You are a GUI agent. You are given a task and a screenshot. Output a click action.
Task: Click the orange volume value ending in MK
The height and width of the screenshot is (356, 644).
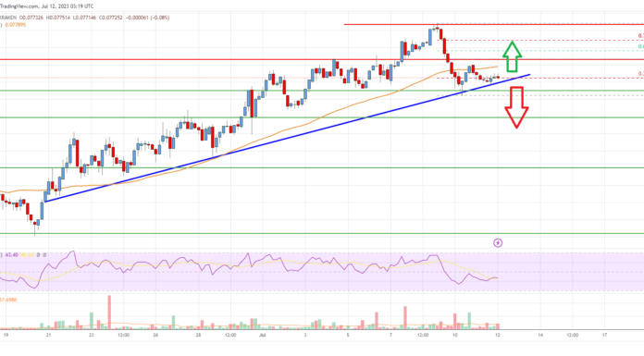click(x=8, y=300)
